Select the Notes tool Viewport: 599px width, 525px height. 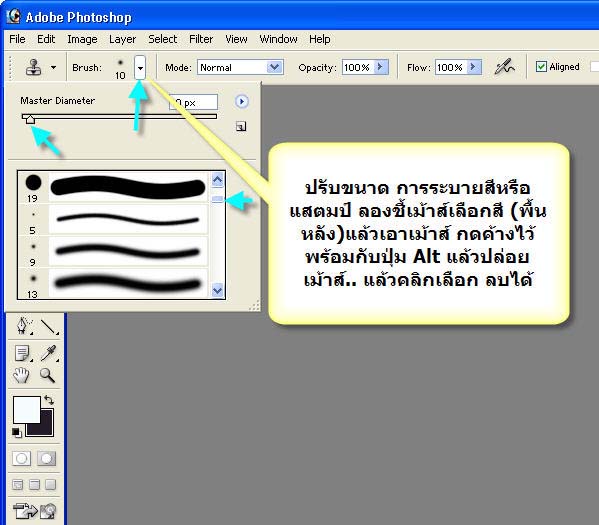coord(22,353)
